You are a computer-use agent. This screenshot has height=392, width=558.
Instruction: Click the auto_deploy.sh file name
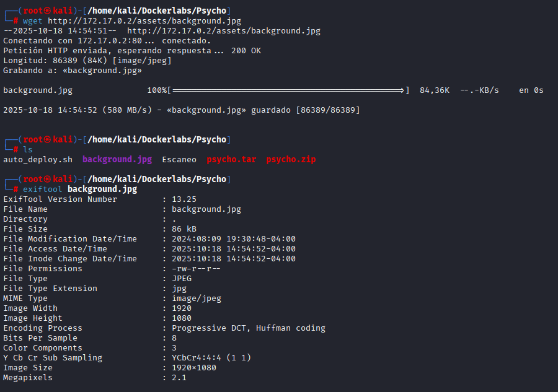pos(38,159)
